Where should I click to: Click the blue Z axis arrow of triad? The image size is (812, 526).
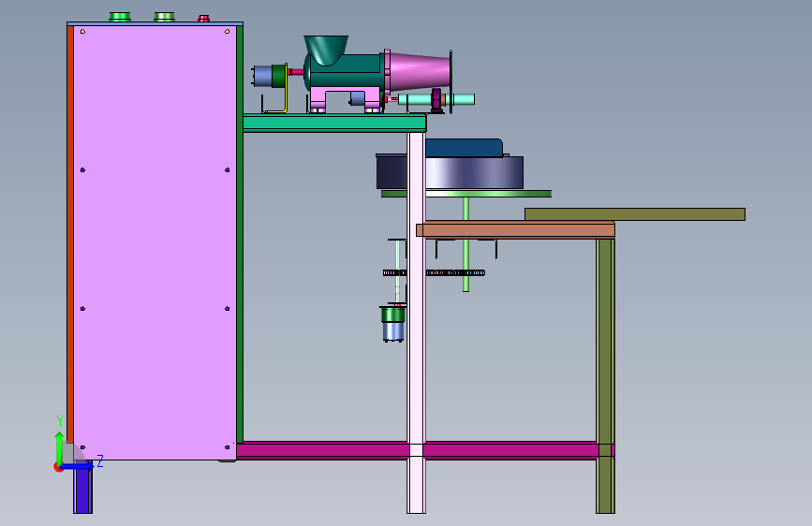click(79, 466)
